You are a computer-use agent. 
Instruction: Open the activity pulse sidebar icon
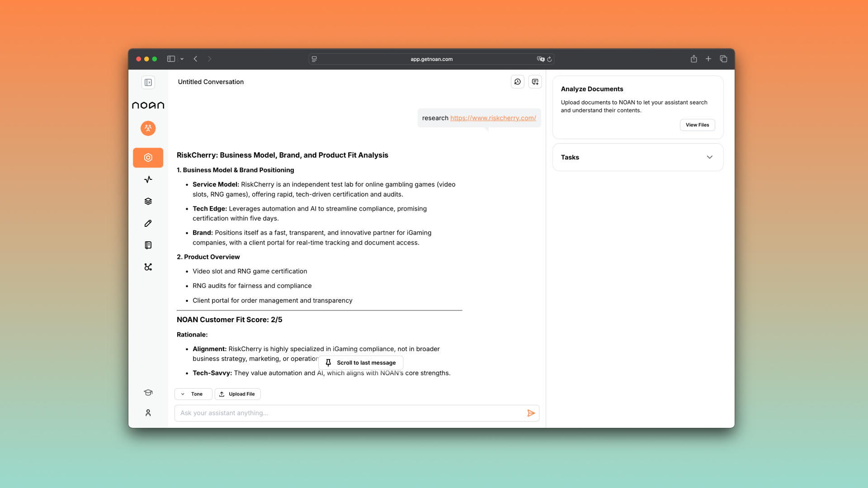point(148,179)
